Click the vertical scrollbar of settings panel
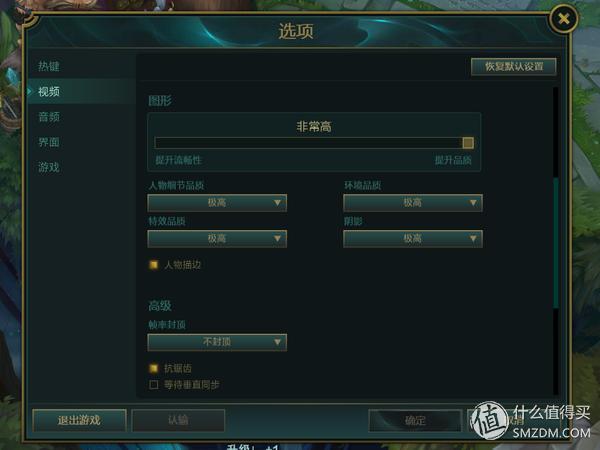The image size is (600, 450). pos(556,242)
